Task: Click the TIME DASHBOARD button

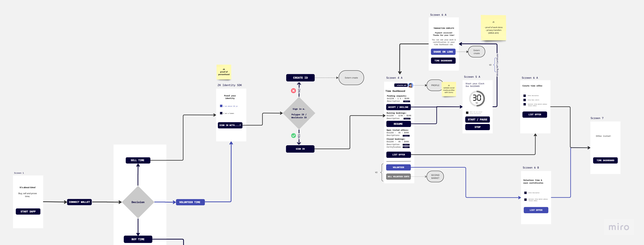Action: [x=443, y=60]
